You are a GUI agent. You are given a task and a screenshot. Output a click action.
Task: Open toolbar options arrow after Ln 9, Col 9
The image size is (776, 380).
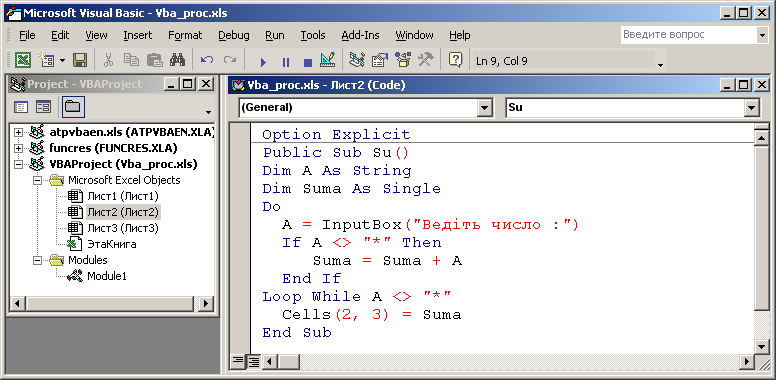coord(659,64)
